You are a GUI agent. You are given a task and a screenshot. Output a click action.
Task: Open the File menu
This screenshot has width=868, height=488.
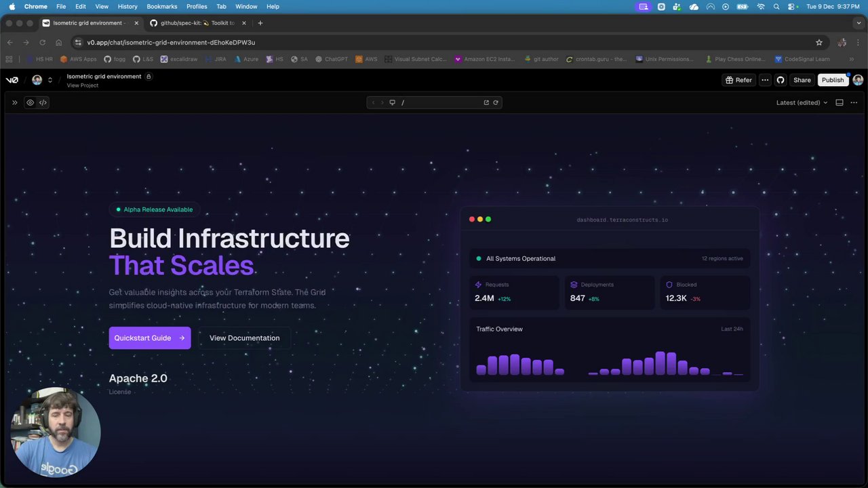coord(61,6)
